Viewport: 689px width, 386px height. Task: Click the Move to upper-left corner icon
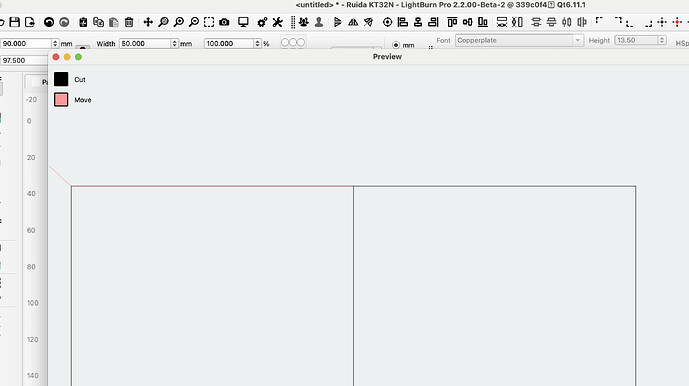click(599, 21)
